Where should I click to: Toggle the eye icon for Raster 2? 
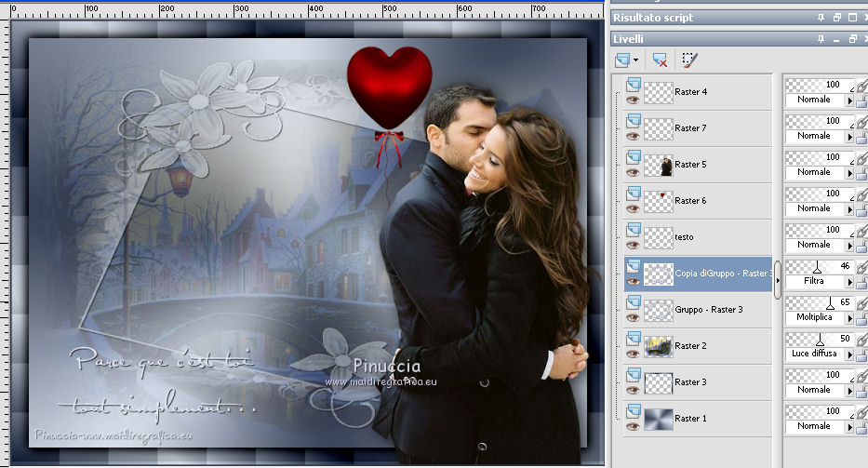[x=633, y=354]
